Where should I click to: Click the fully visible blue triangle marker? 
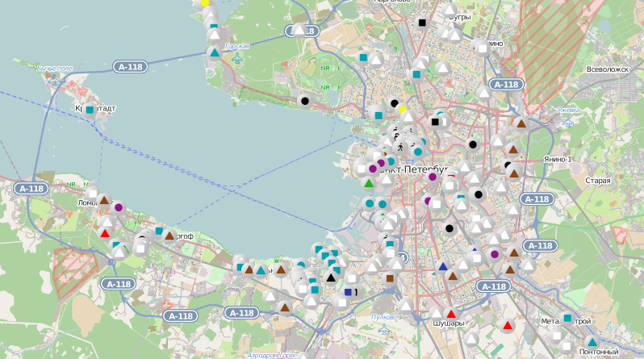click(442, 266)
